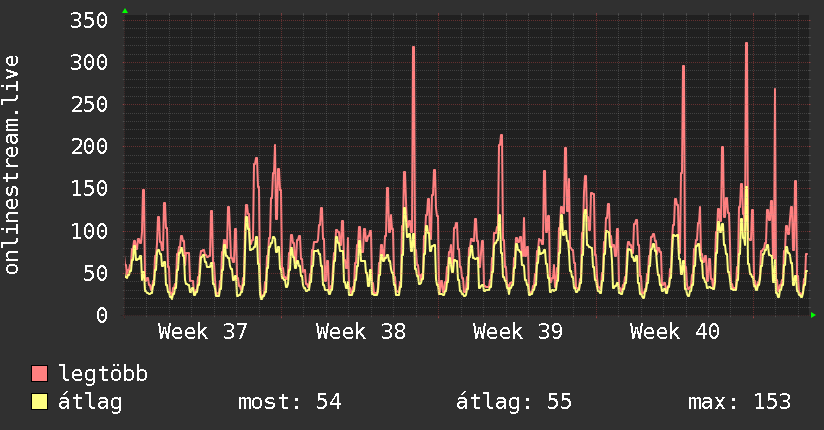
Task: Click the onlinestream.live vertical axis title
Action: (x=11, y=165)
